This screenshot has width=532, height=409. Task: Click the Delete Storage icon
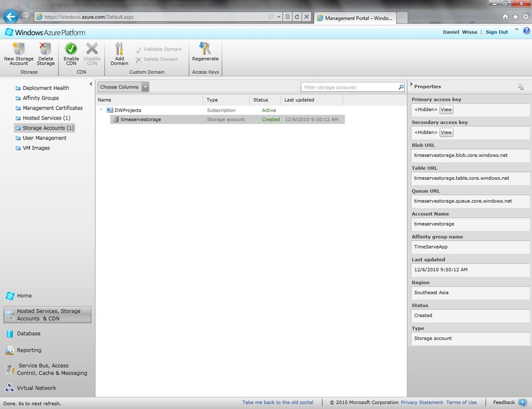pyautogui.click(x=45, y=50)
